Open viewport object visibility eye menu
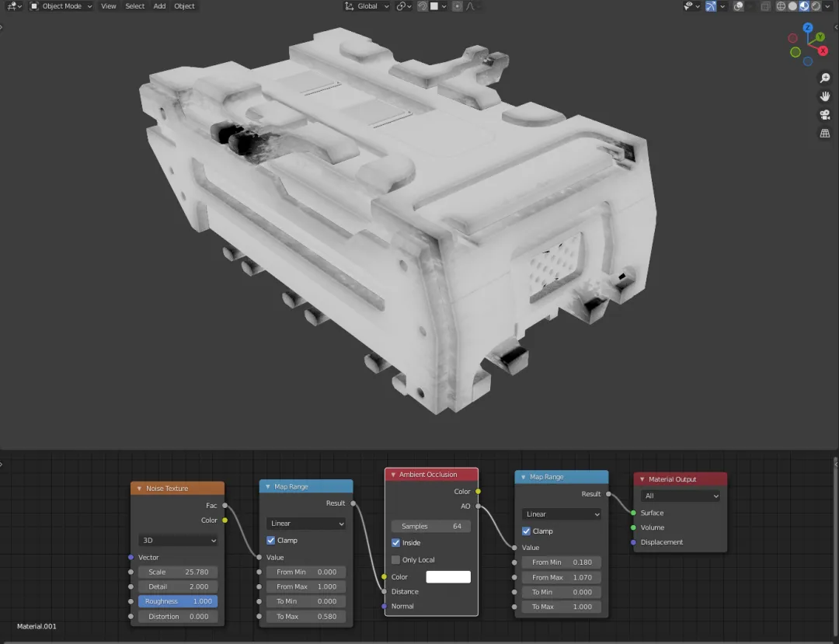Screen dimensions: 839x644 pos(691,6)
